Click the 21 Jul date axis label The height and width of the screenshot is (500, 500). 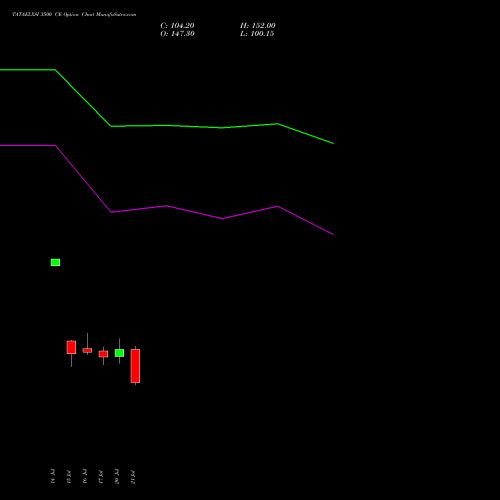click(133, 476)
